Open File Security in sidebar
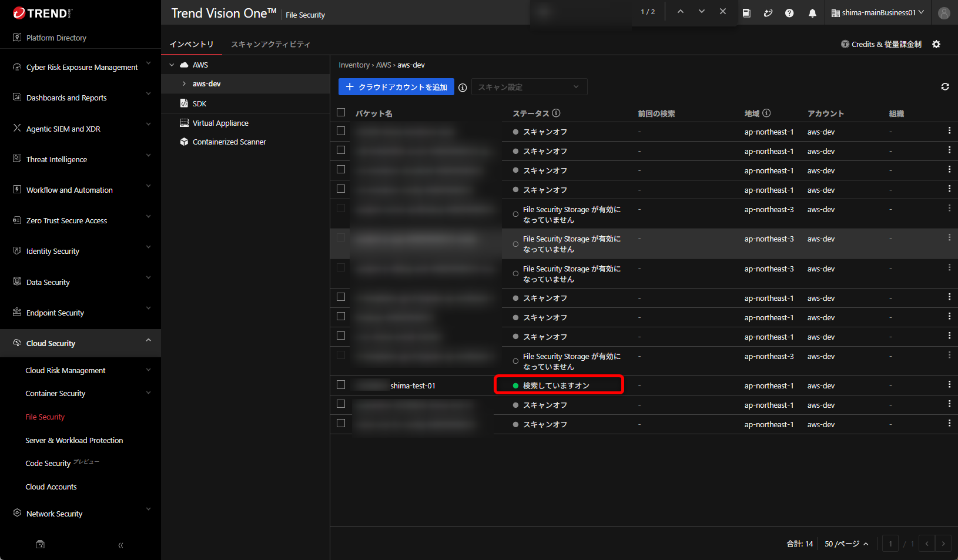The width and height of the screenshot is (958, 560). tap(45, 417)
